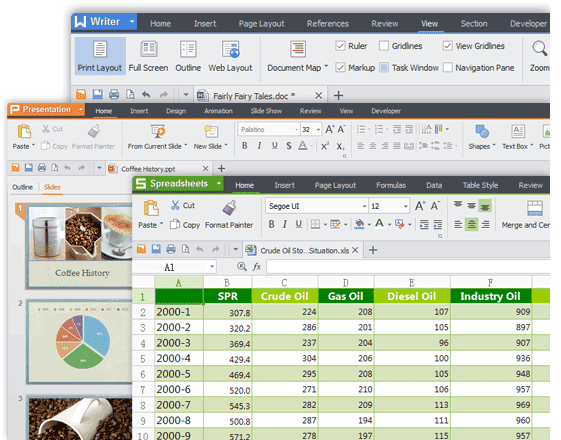561x440 pixels.
Task: Open the Page Layout tab in Writer
Action: coord(262,24)
